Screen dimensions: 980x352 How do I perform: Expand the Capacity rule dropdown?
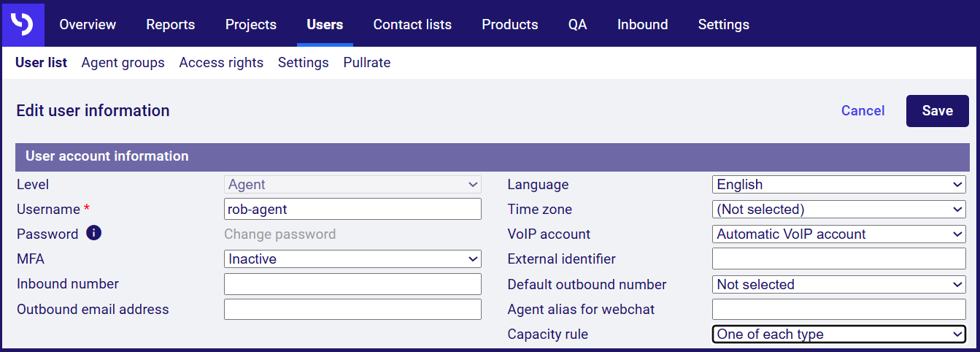coord(838,334)
